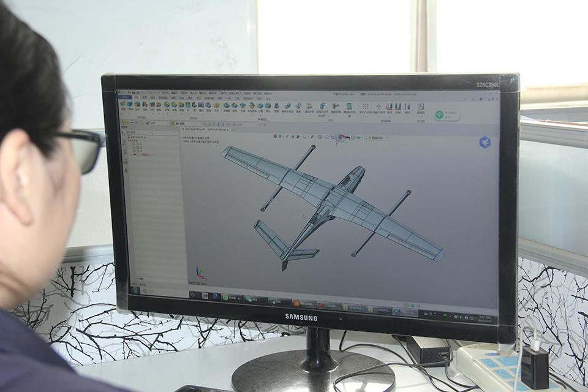Toggle the third checked feature in the history tree
The height and width of the screenshot is (392, 588).
point(134,150)
